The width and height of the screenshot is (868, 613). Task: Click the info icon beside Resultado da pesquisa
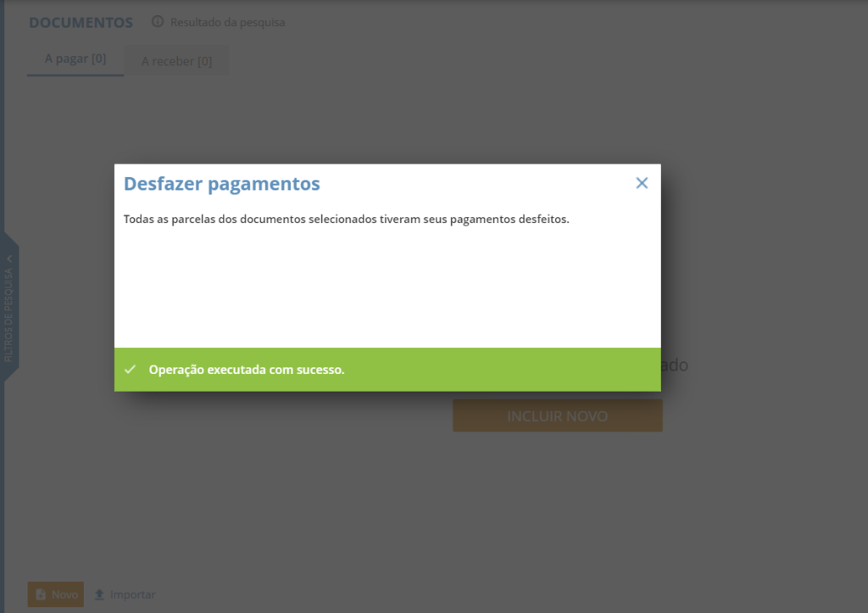tap(158, 21)
